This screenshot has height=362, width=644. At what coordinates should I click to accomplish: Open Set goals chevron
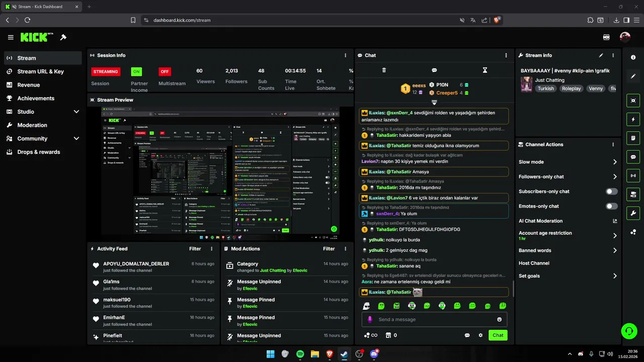(615, 276)
